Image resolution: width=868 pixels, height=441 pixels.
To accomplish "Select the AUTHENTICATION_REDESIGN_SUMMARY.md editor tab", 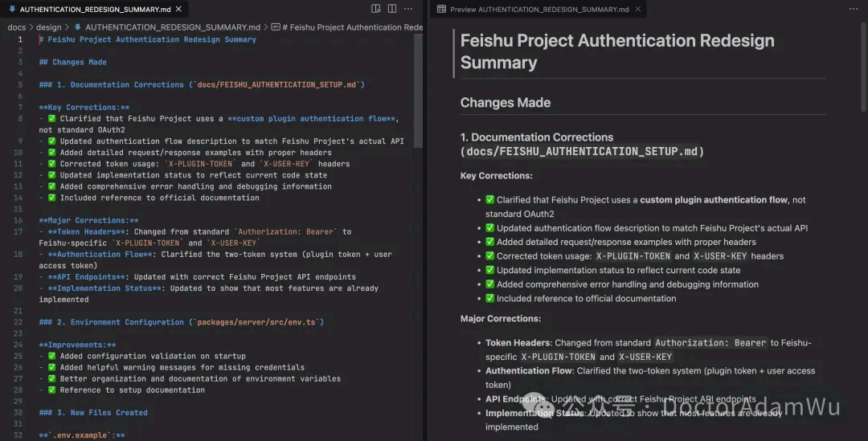I will (x=95, y=9).
